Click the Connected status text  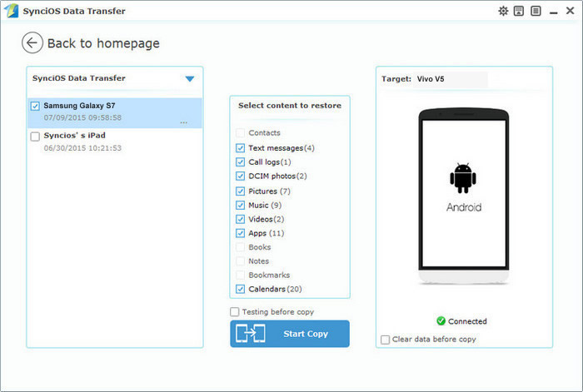coord(467,321)
